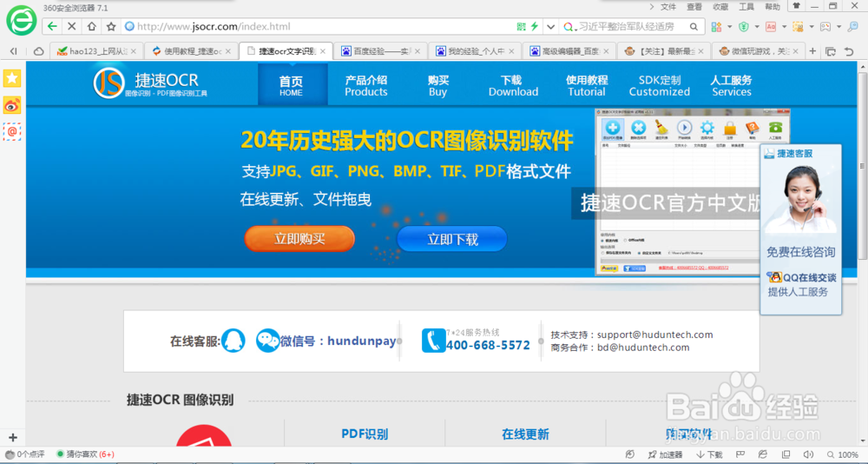This screenshot has width=868, height=464.
Task: Open the 产品介绍 Products nav item
Action: (366, 85)
